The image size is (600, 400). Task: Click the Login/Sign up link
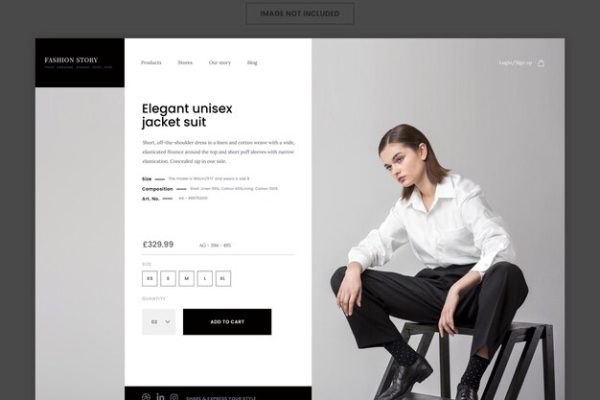tap(515, 62)
